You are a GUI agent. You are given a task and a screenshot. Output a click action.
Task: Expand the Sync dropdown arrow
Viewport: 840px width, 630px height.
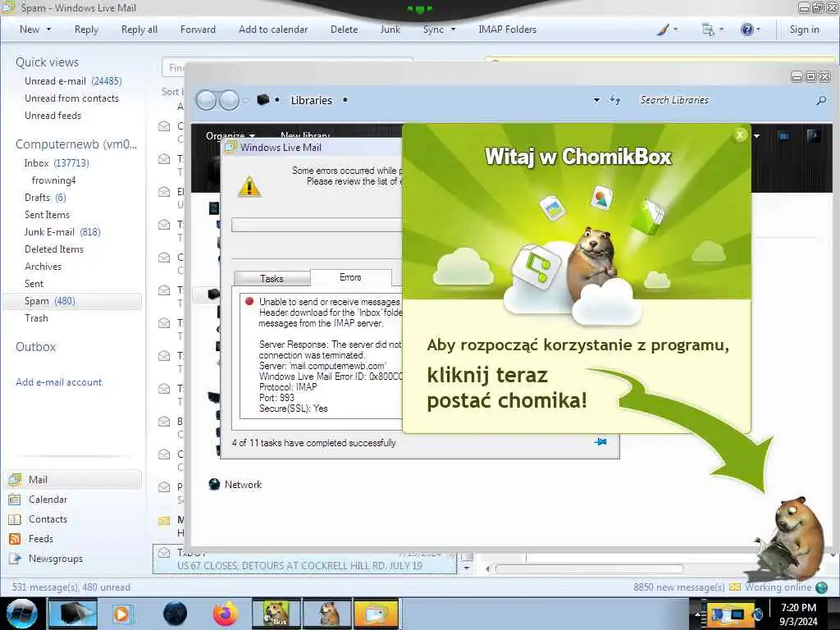pyautogui.click(x=453, y=30)
